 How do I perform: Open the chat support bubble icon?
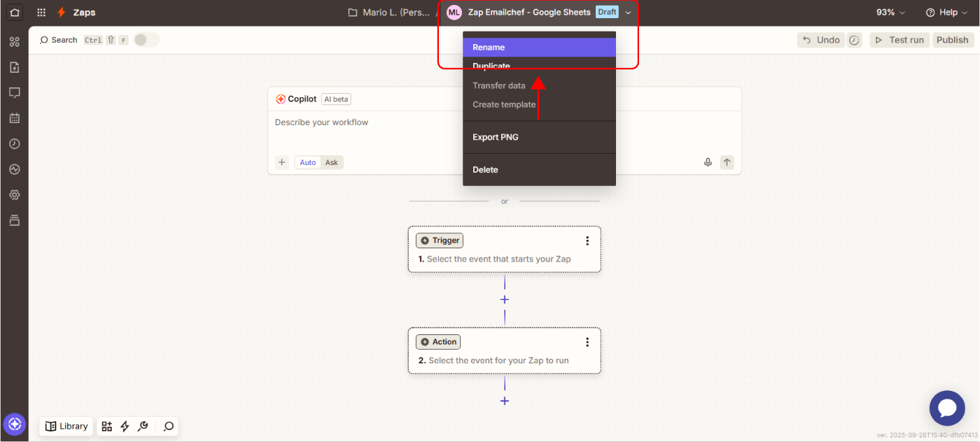947,408
